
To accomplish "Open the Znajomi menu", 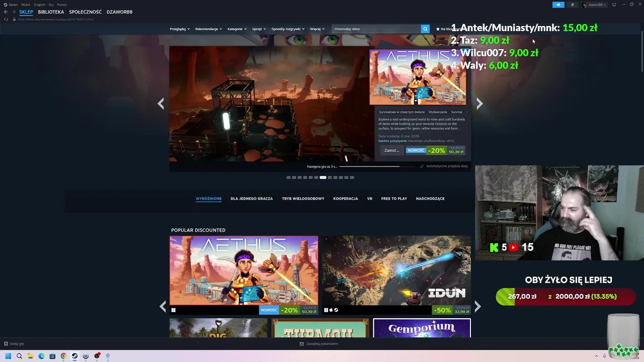I will 39,5.
